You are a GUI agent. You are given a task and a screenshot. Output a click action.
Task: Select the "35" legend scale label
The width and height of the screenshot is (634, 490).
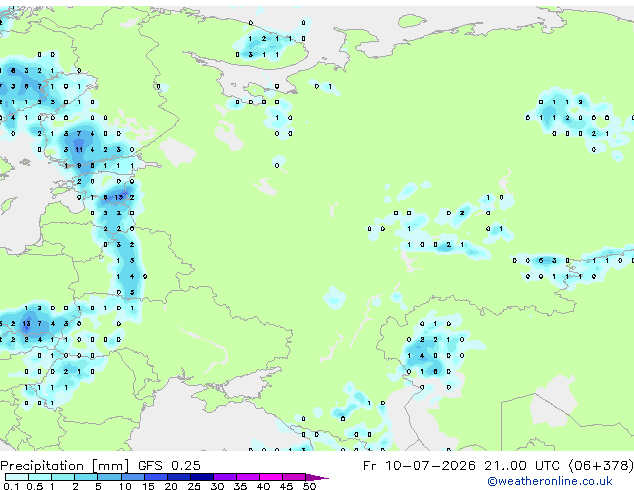[x=240, y=486]
